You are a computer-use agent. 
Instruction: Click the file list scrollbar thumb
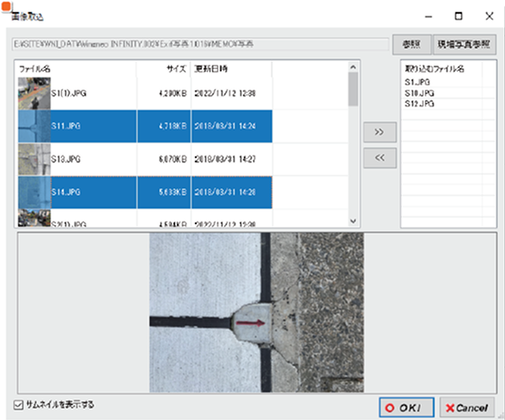pyautogui.click(x=353, y=89)
